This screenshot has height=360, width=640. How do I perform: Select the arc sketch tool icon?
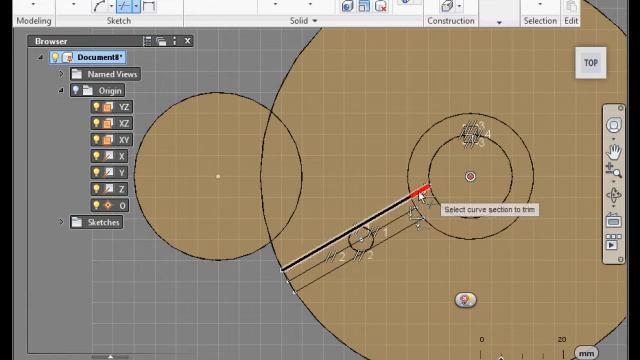coord(100,6)
